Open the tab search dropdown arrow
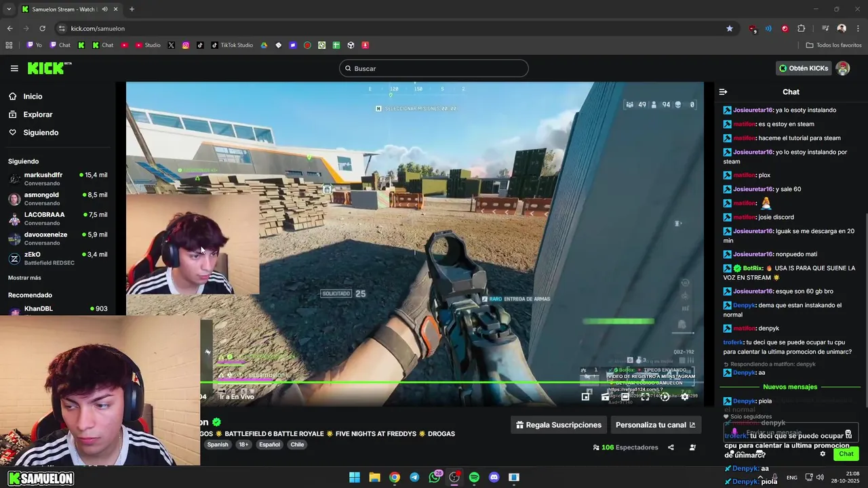The height and width of the screenshot is (488, 868). point(9,9)
